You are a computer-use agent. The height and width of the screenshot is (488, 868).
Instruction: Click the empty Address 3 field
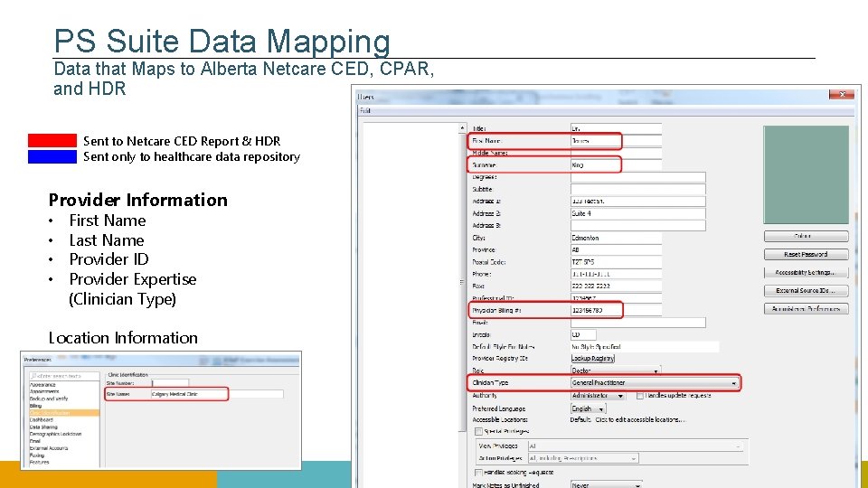(637, 226)
